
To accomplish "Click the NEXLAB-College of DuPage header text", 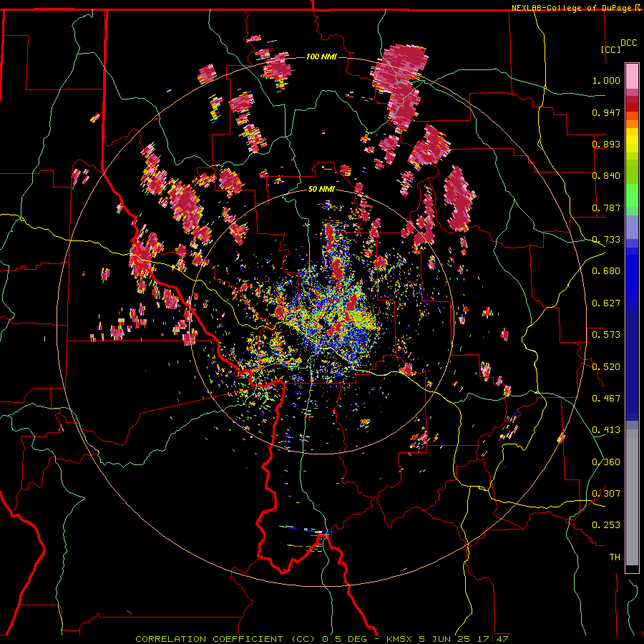I will [x=571, y=8].
